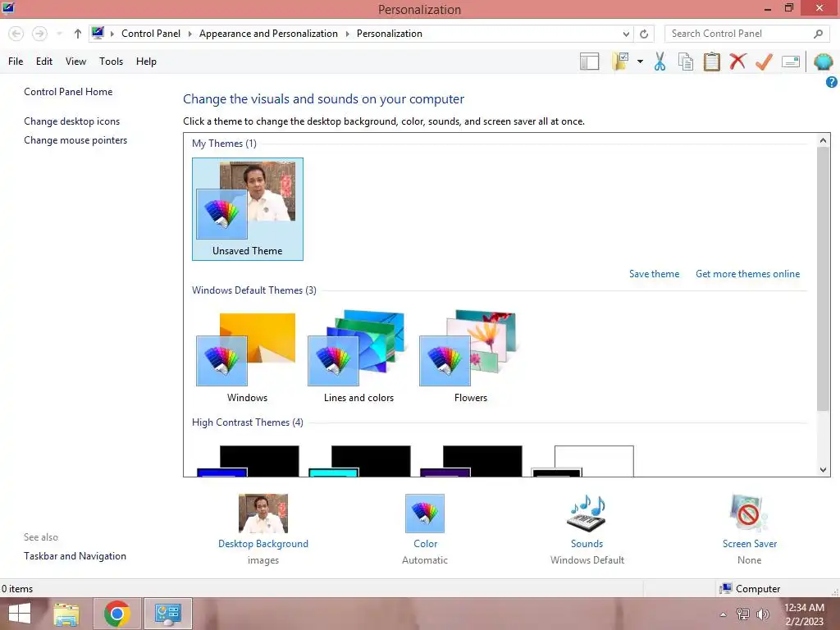The height and width of the screenshot is (630, 840).
Task: Click the orange checkmark Properties icon
Action: tap(764, 62)
